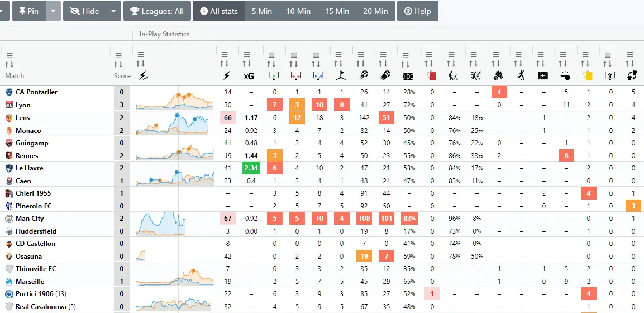Expand the Pin button dropdown arrow

coord(54,11)
